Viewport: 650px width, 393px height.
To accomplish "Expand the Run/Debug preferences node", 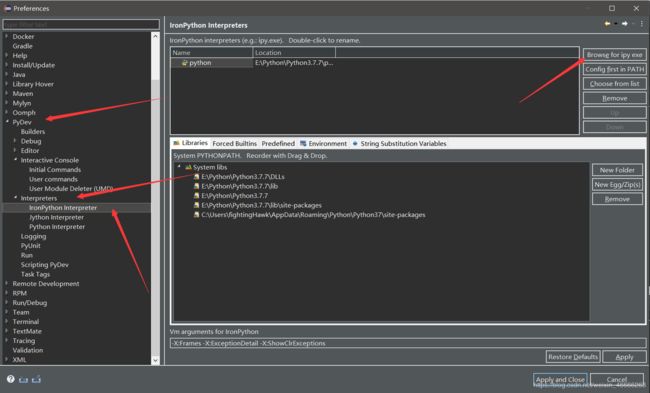I will click(x=7, y=303).
